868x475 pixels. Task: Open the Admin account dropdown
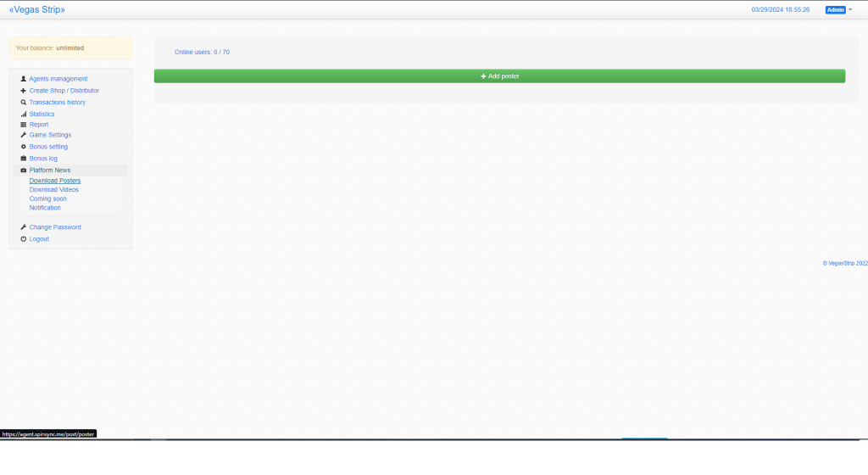point(835,9)
